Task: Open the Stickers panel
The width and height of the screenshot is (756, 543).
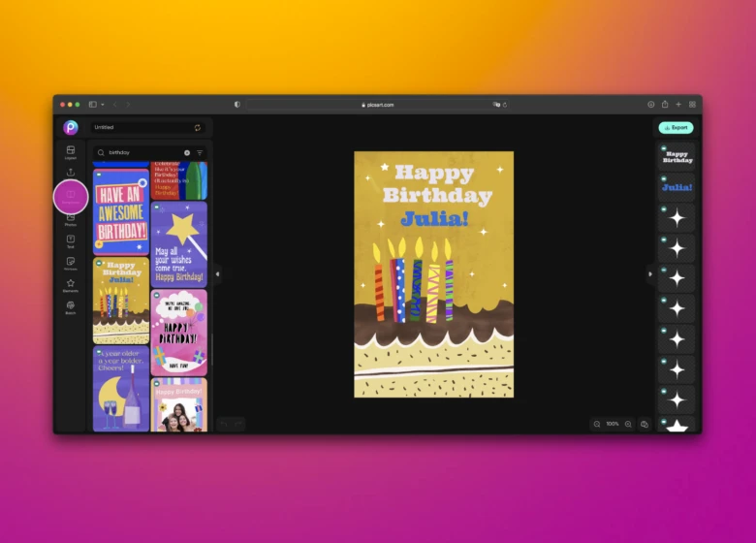Action: tap(71, 263)
